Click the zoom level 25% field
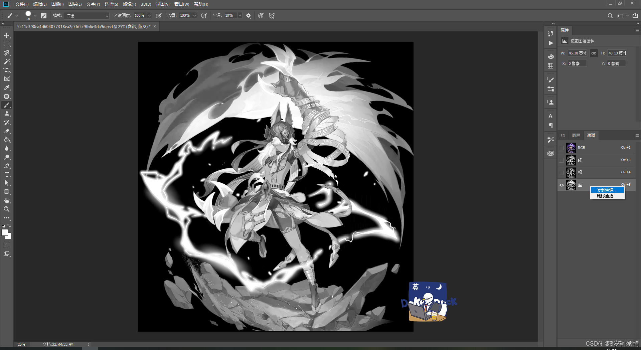 click(22, 344)
